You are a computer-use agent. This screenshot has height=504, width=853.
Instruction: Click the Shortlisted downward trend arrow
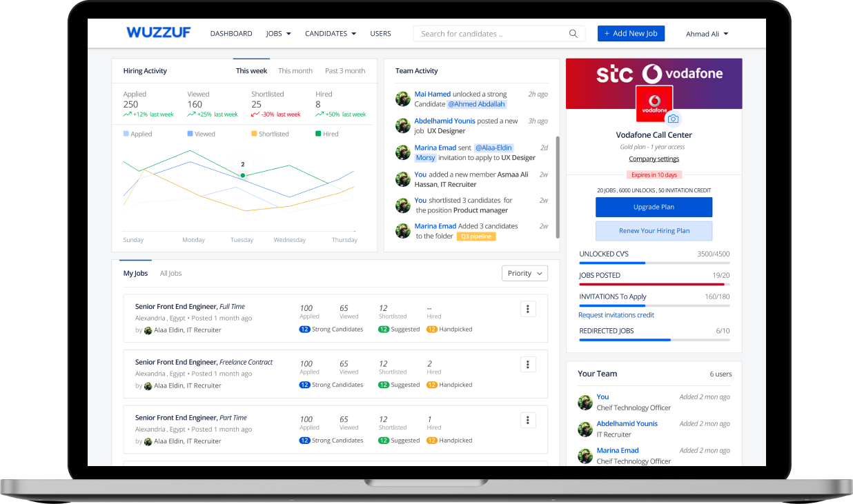click(255, 114)
